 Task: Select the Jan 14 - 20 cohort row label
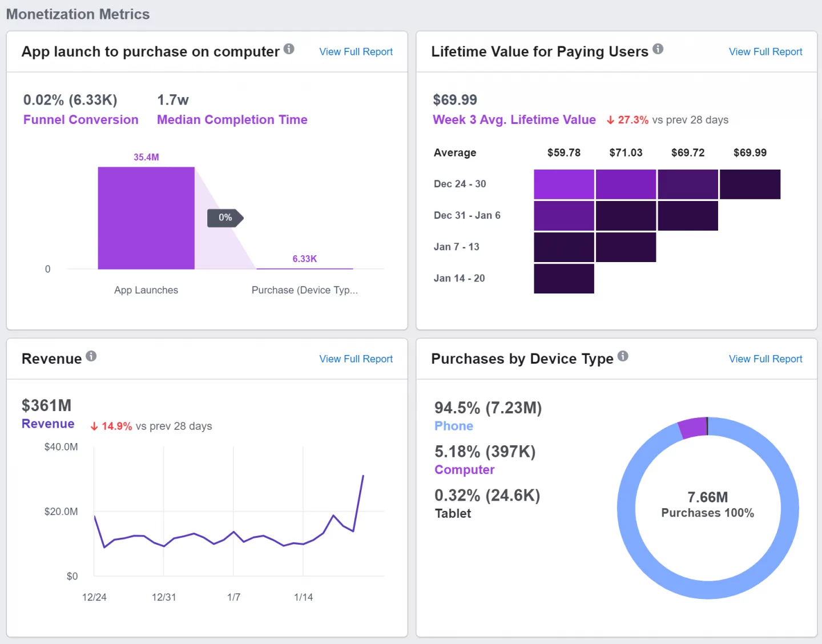click(459, 278)
